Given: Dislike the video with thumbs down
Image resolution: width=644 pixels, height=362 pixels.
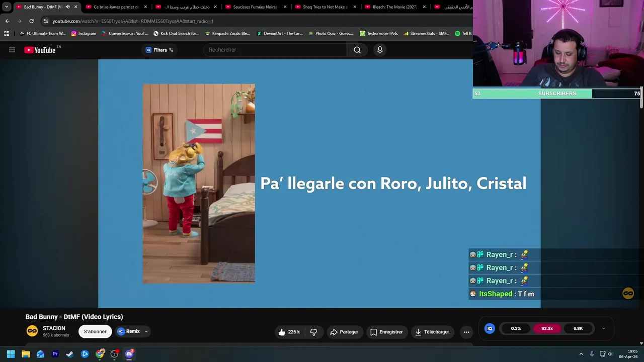Looking at the screenshot, I should pyautogui.click(x=314, y=332).
